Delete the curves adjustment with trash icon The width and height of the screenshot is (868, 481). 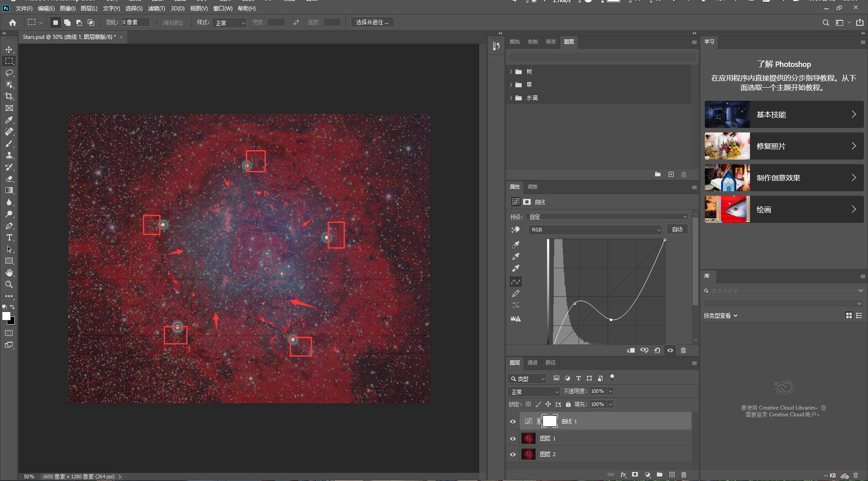pyautogui.click(x=683, y=350)
